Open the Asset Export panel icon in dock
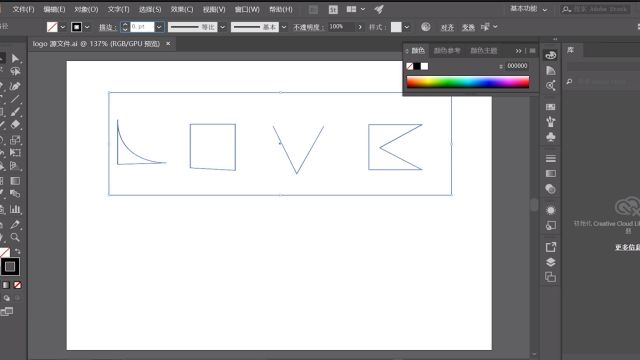 click(551, 247)
